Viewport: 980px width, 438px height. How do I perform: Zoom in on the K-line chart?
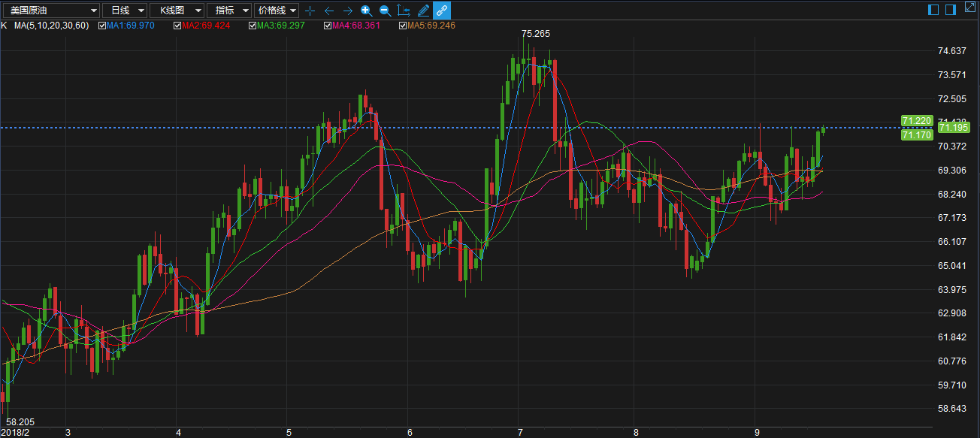tap(366, 11)
